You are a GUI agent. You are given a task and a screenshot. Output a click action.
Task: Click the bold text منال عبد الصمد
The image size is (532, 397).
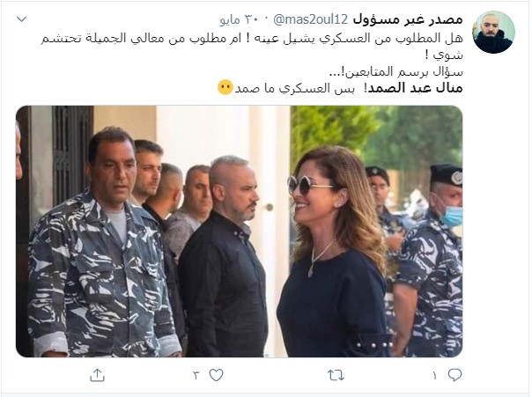click(416, 88)
